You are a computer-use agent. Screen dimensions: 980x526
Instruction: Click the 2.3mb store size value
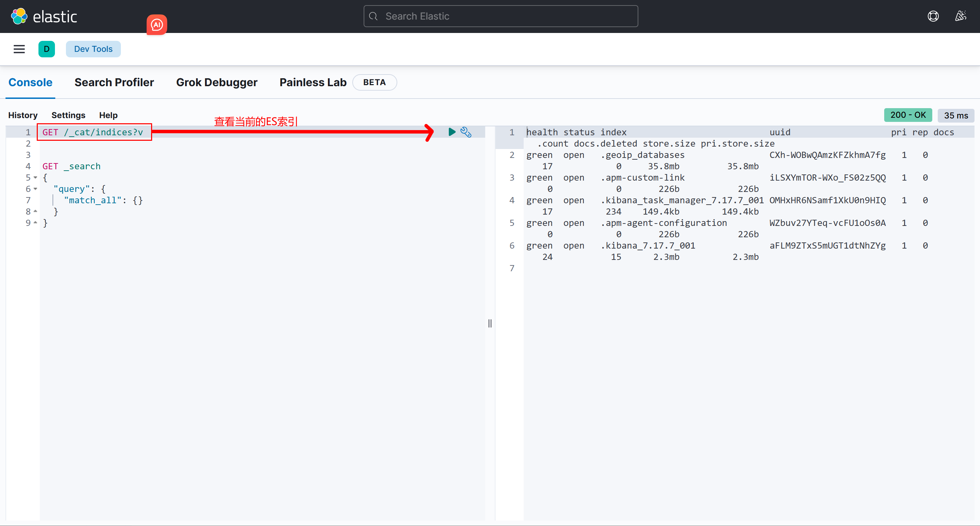click(x=666, y=257)
